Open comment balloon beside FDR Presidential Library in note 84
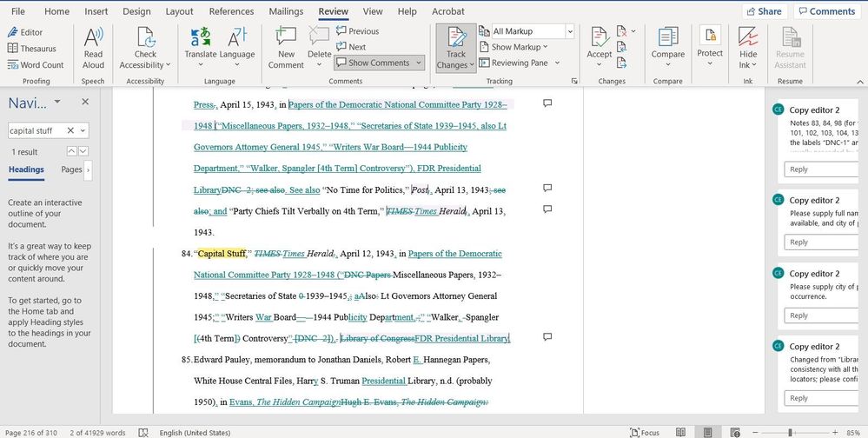Viewport: 868px width, 438px height. (547, 336)
